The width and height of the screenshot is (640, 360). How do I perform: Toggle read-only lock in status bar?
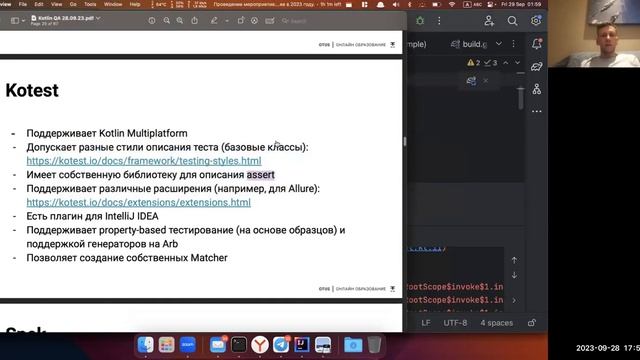pos(531,322)
